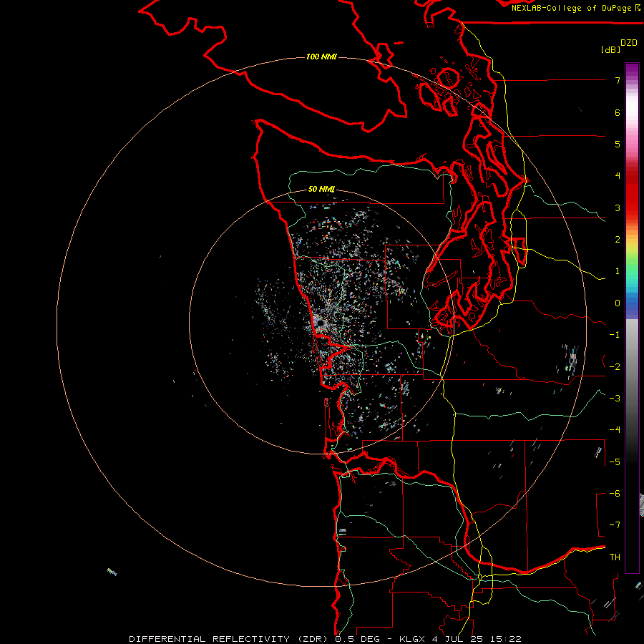Image resolution: width=644 pixels, height=644 pixels.
Task: Click the color scale value -7
Action: tap(615, 525)
